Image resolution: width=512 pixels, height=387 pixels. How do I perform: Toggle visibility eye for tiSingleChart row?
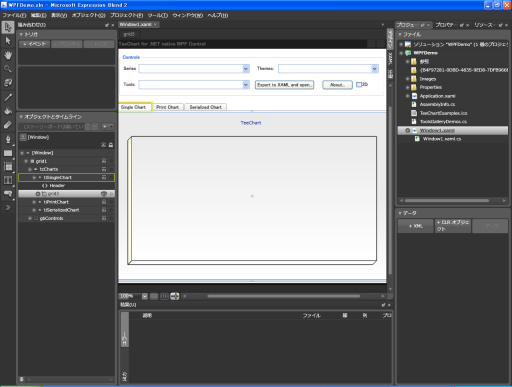pyautogui.click(x=104, y=178)
